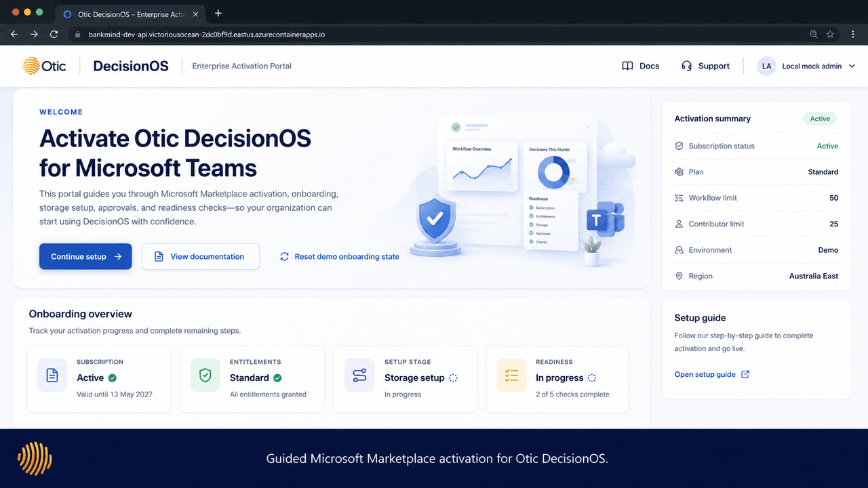This screenshot has height=488, width=868.
Task: Click the Subscription card document icon
Action: (52, 375)
